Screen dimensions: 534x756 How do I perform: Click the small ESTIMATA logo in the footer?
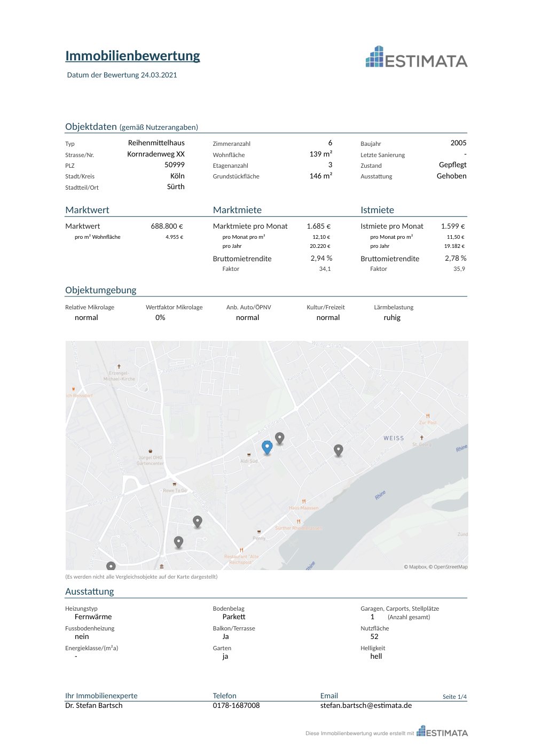[x=442, y=731]
